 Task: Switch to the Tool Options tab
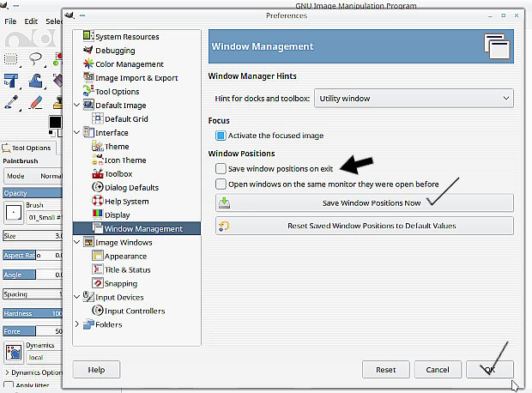pyautogui.click(x=27, y=148)
